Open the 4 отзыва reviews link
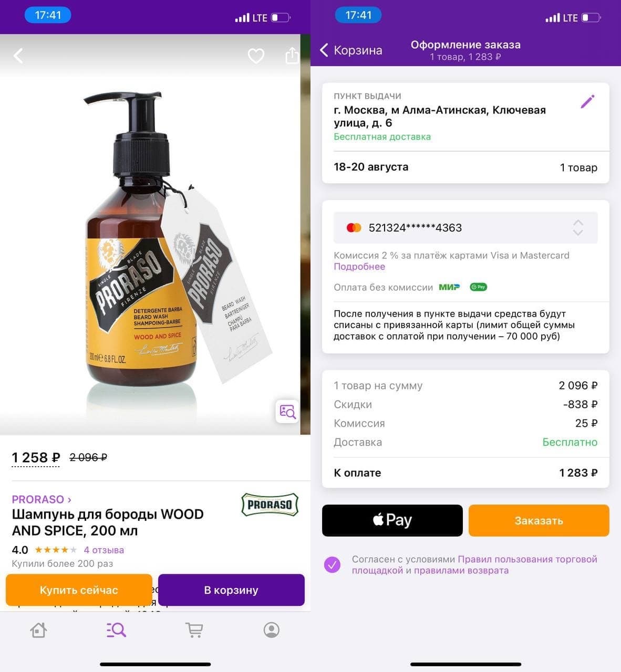Viewport: 621px width, 672px height. tap(104, 550)
